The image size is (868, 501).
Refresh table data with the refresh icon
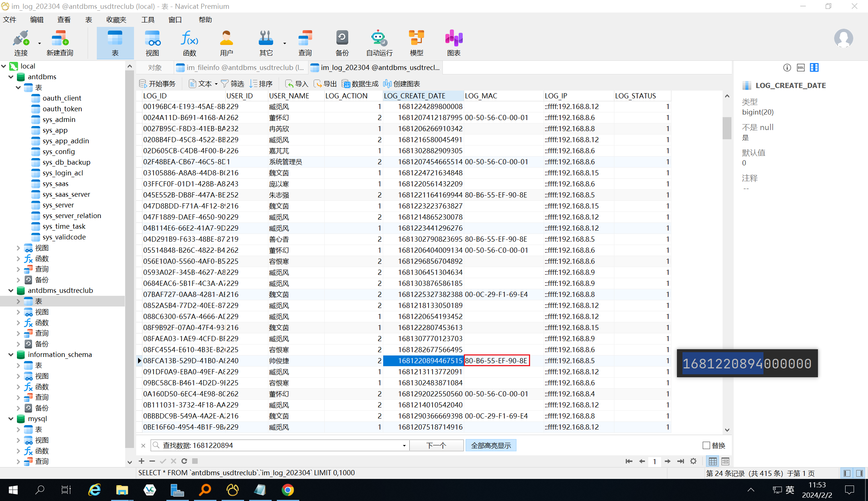coord(184,461)
